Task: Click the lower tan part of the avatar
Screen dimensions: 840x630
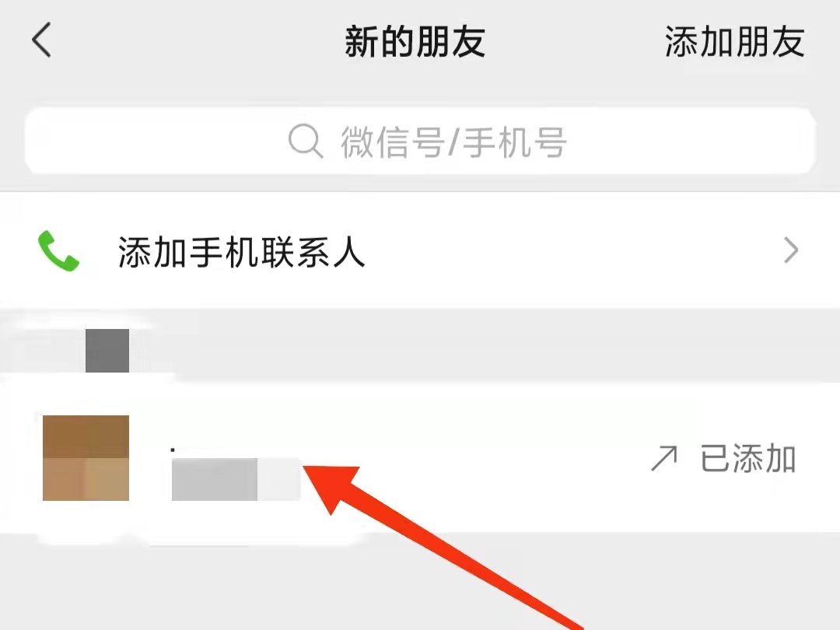Action: [x=86, y=479]
